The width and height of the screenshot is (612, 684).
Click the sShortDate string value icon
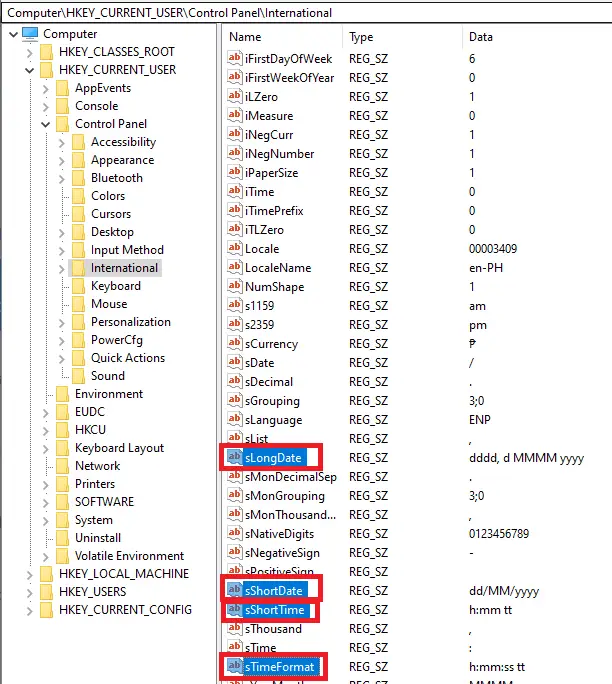click(x=234, y=590)
